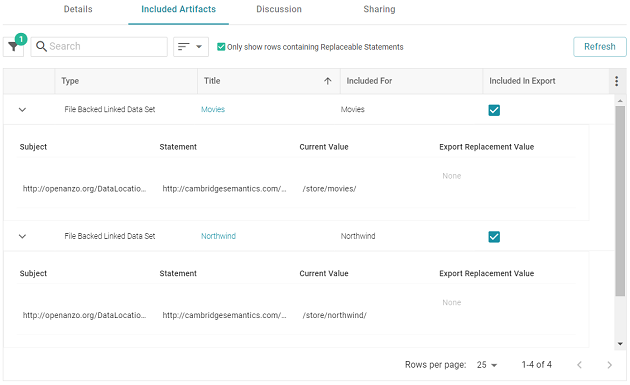Toggle Only show rows containing Replaceable Statements
This screenshot has width=630, height=385.
click(221, 47)
